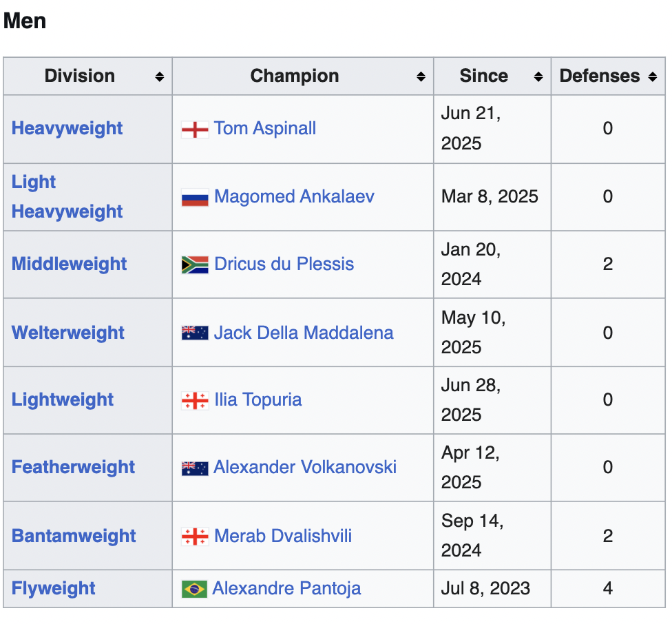Screen dimensions: 672x624
Task: Open the Flyweight division link
Action: tap(53, 588)
